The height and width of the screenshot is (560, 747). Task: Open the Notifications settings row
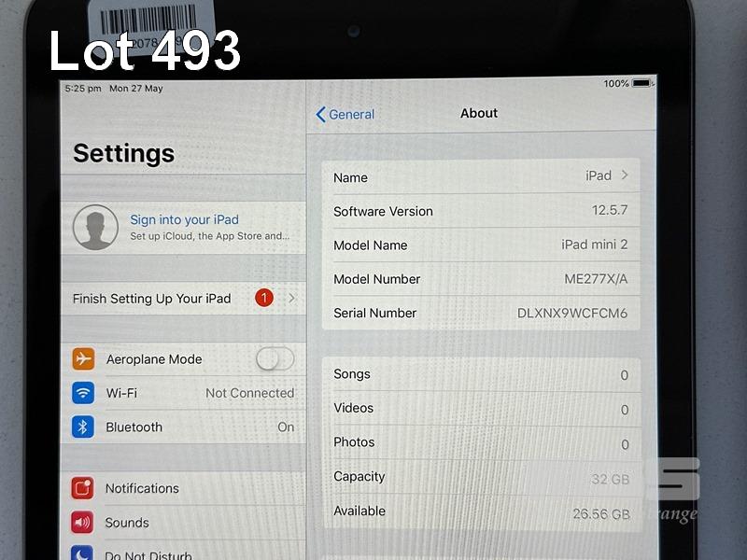187,488
